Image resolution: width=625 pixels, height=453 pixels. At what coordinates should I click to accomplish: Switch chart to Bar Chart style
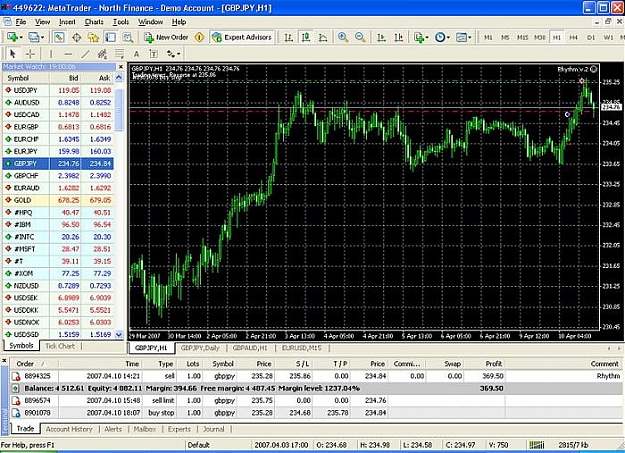(x=289, y=37)
